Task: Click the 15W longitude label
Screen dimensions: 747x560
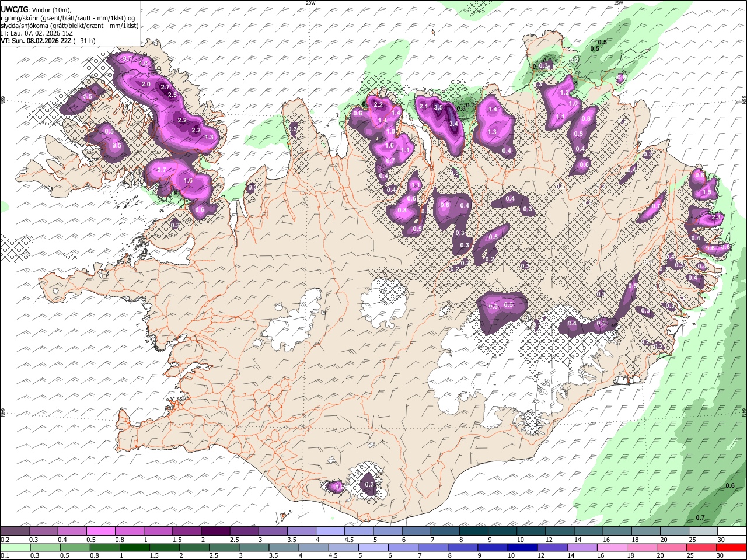Action: (618, 3)
